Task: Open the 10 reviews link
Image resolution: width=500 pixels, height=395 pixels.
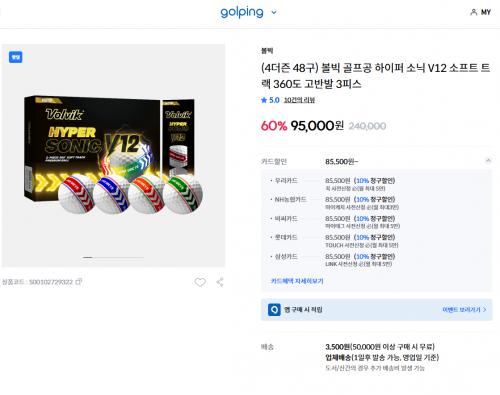Action: pyautogui.click(x=299, y=100)
